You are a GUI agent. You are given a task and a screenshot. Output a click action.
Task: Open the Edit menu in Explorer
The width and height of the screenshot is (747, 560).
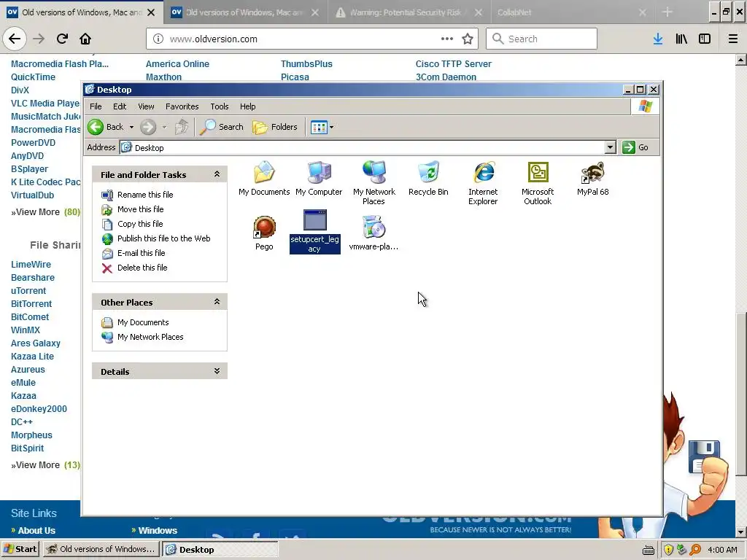click(120, 106)
